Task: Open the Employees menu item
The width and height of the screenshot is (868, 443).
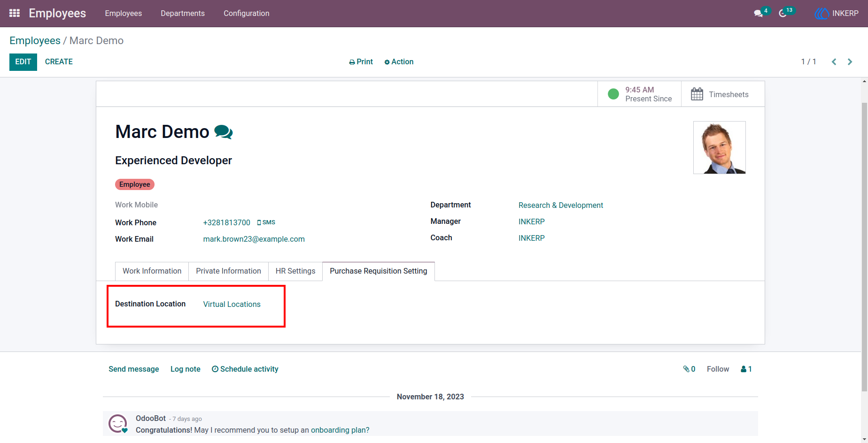Action: [124, 13]
